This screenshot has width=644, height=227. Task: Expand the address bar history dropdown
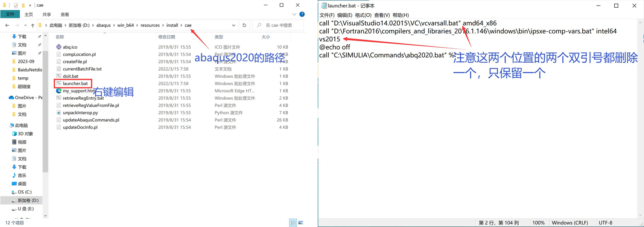[x=233, y=25]
